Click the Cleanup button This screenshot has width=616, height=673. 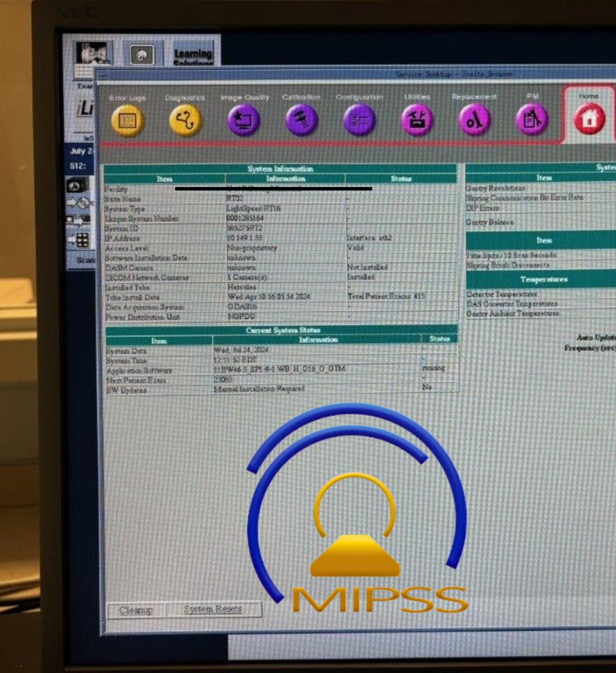[136, 610]
